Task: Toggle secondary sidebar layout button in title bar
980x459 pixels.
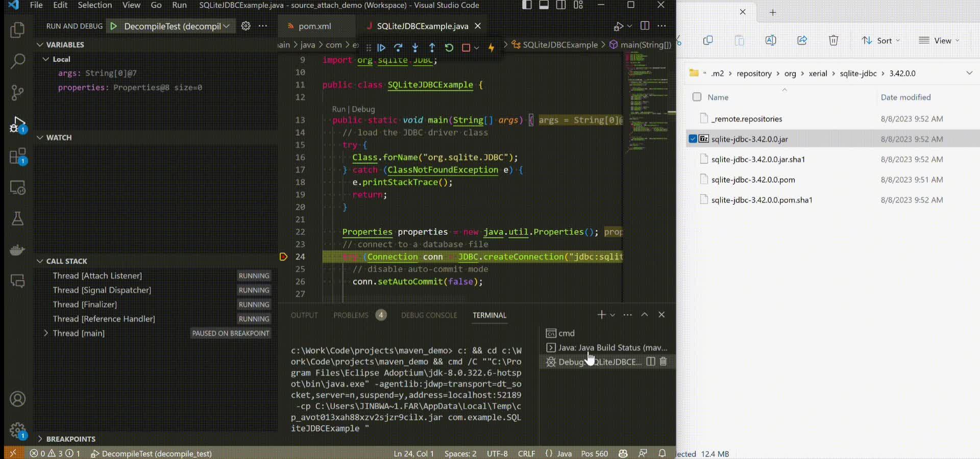Action: click(561, 5)
